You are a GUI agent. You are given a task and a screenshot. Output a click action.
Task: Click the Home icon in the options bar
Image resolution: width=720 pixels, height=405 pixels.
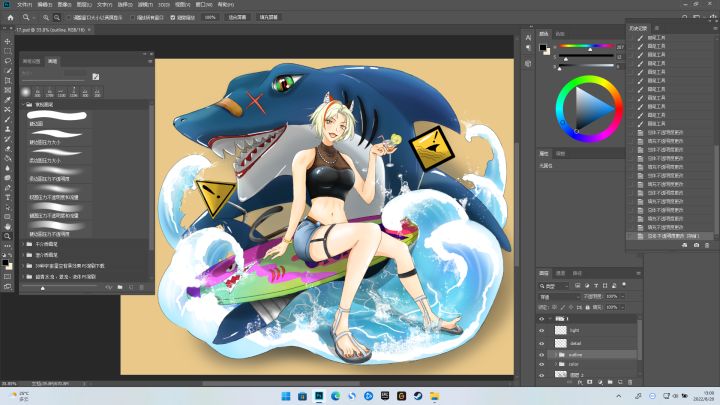click(8, 18)
